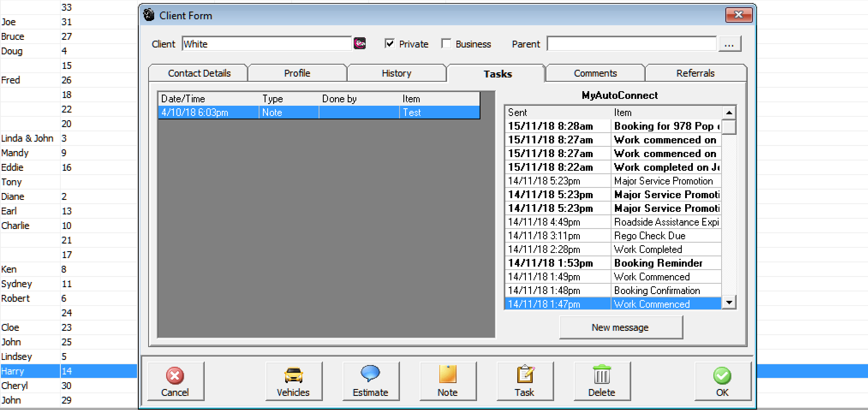
Task: Open the Parent lookup ellipsis button
Action: (730, 44)
